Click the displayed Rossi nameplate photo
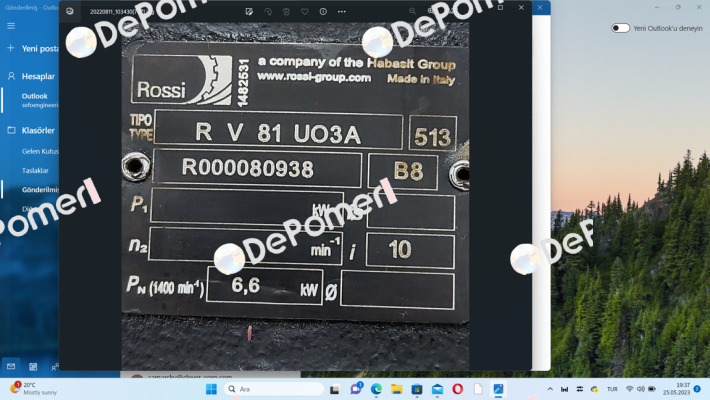 295,197
